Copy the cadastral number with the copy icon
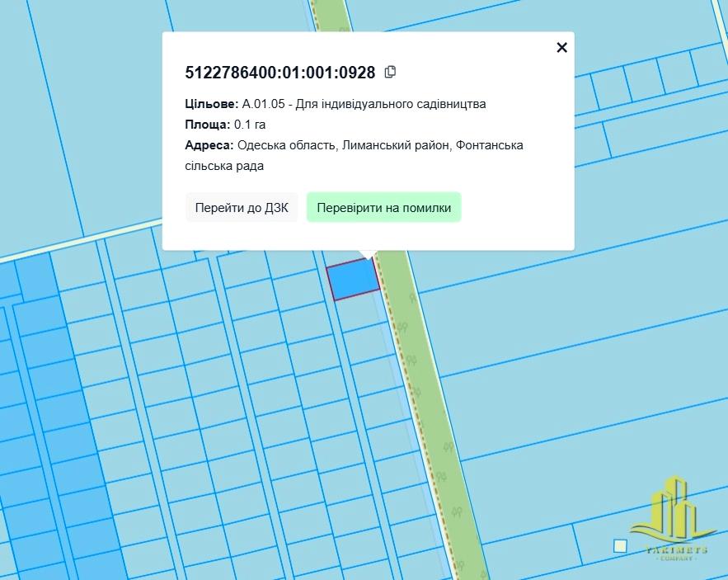 pyautogui.click(x=391, y=72)
